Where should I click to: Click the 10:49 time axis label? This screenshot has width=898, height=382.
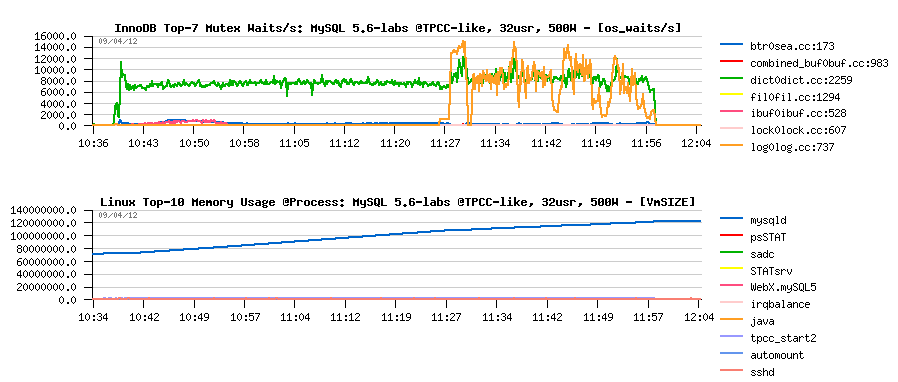194,316
